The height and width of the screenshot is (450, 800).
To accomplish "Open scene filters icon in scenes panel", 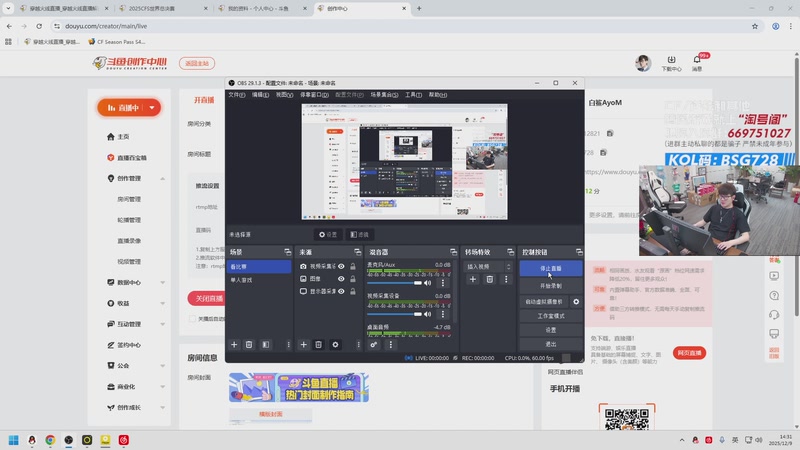I will pos(266,345).
